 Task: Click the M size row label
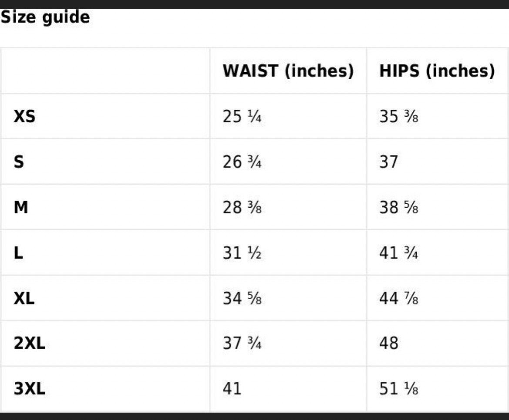click(21, 207)
